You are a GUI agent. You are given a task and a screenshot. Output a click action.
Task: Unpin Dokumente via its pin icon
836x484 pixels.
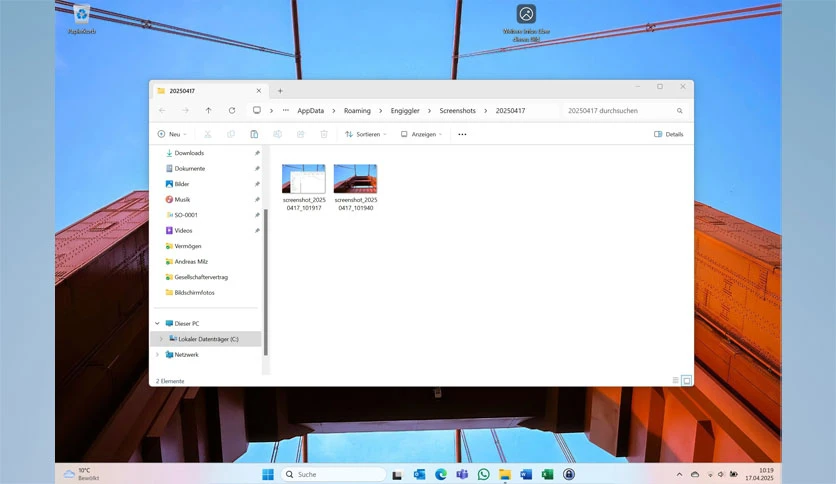pos(257,168)
